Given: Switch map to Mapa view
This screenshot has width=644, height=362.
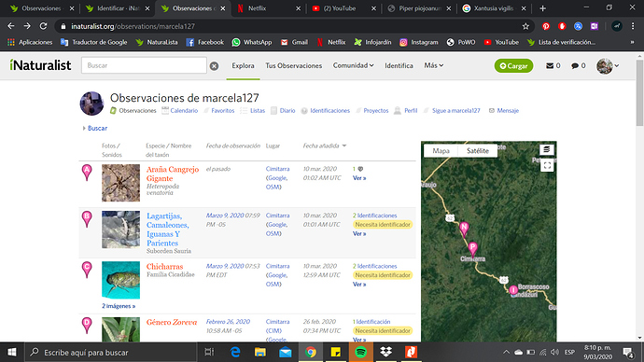Looking at the screenshot, I should point(441,150).
